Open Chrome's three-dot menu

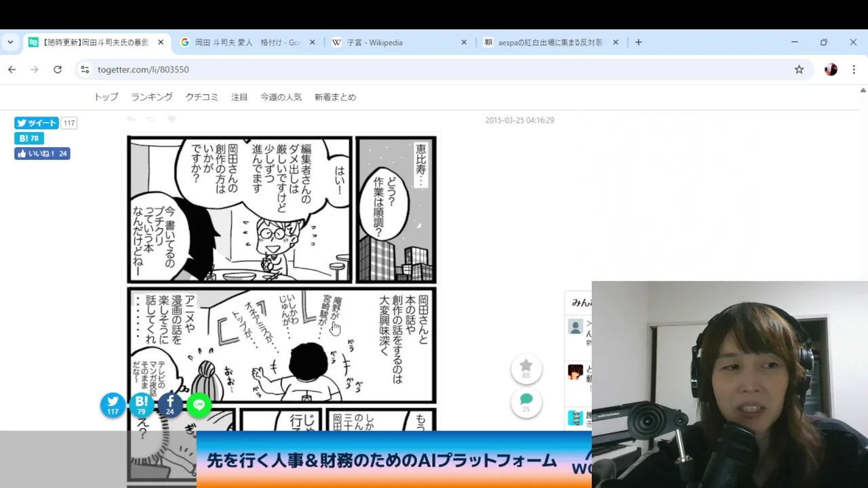click(854, 69)
